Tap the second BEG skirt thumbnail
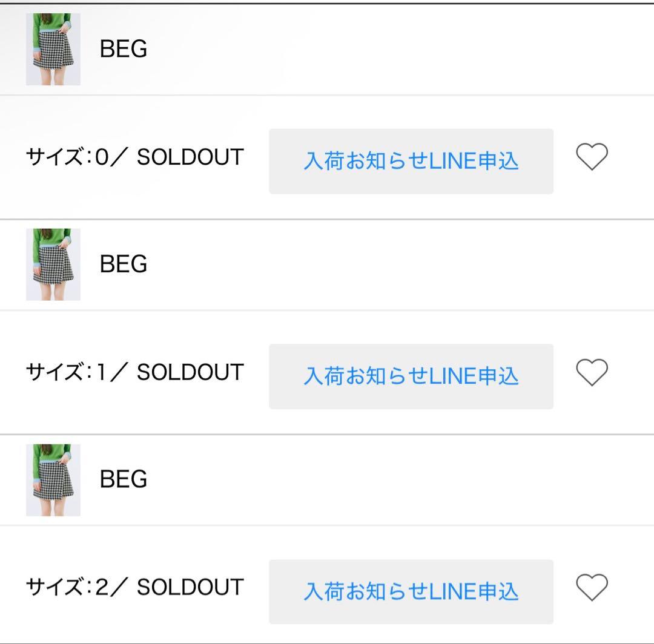 coord(53,264)
